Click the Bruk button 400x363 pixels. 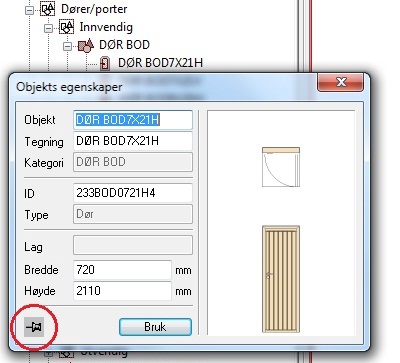(155, 327)
